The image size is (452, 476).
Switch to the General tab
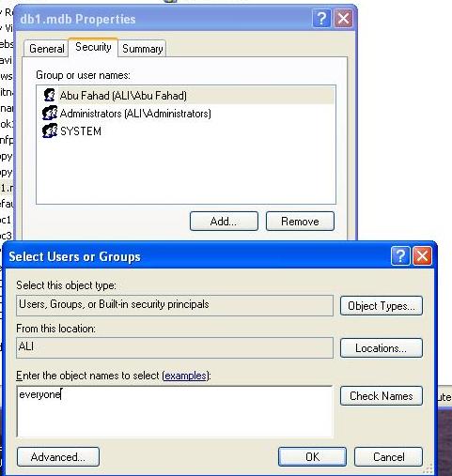point(46,49)
